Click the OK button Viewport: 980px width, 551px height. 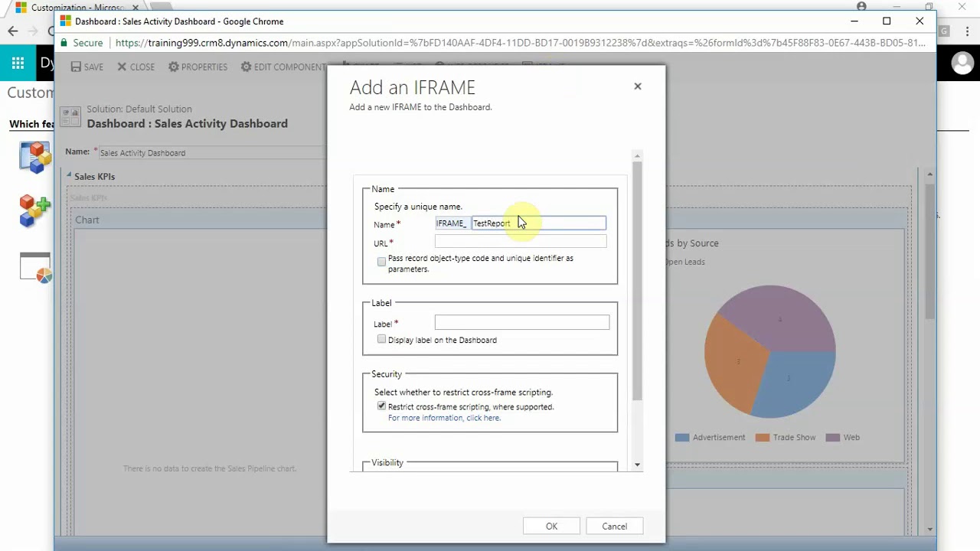click(x=551, y=527)
